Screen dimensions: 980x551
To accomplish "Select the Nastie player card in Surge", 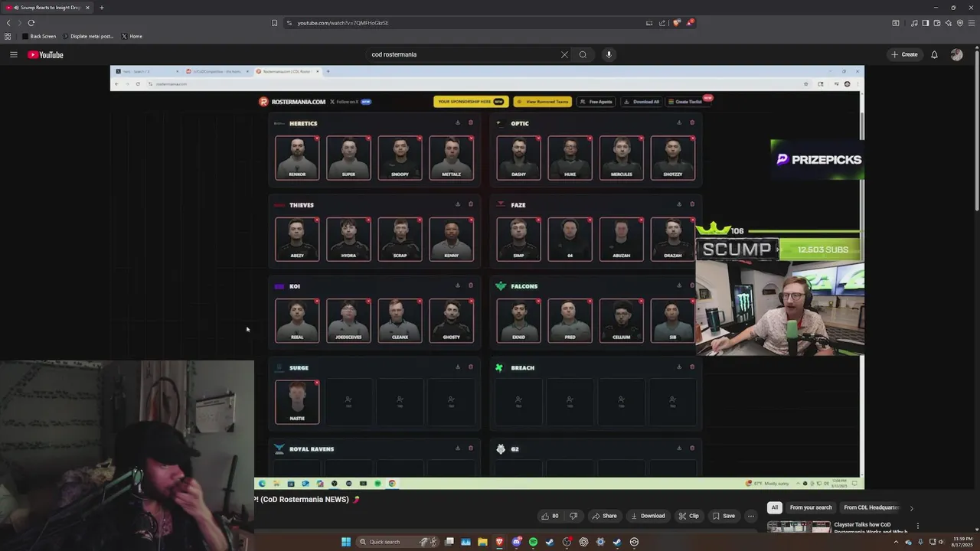I will 297,402.
